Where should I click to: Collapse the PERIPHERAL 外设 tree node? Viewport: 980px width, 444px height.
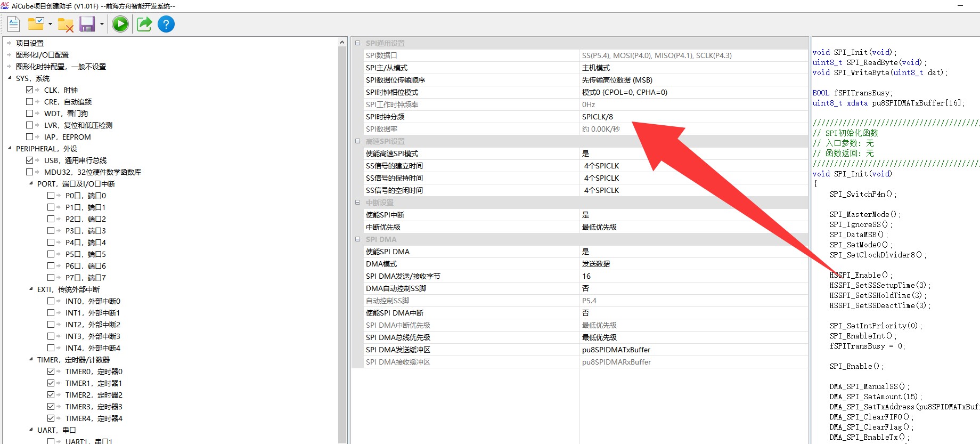(10, 148)
